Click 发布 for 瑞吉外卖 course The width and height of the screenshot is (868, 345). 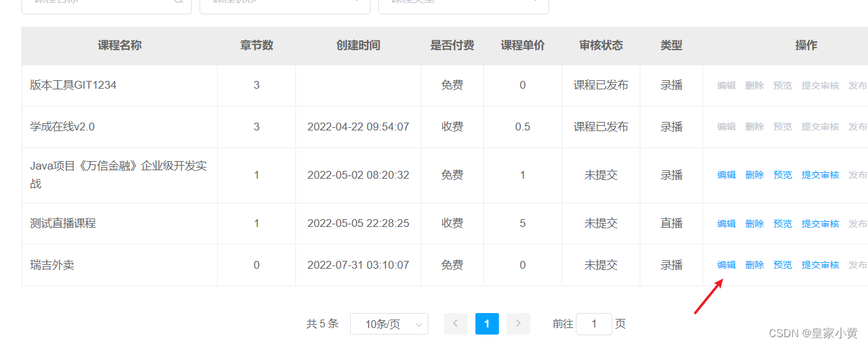tap(858, 265)
